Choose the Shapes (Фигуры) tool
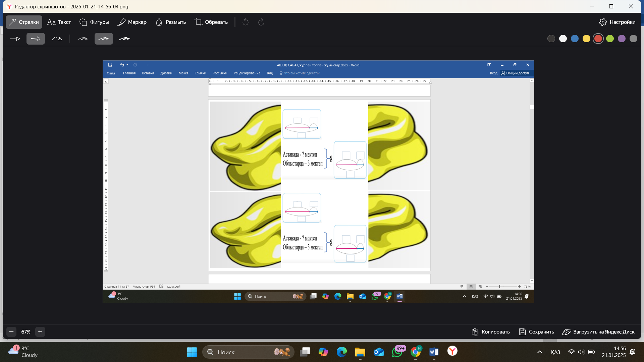This screenshot has height=362, width=644. [94, 22]
